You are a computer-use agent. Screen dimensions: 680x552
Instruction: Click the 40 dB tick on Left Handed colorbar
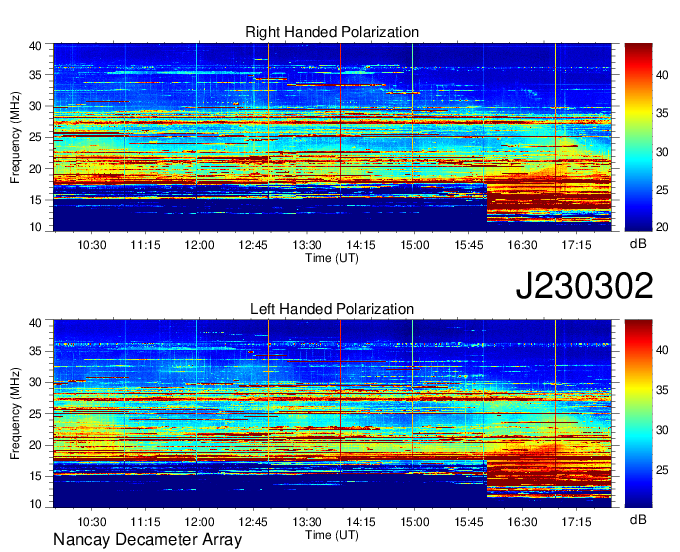pyautogui.click(x=662, y=350)
